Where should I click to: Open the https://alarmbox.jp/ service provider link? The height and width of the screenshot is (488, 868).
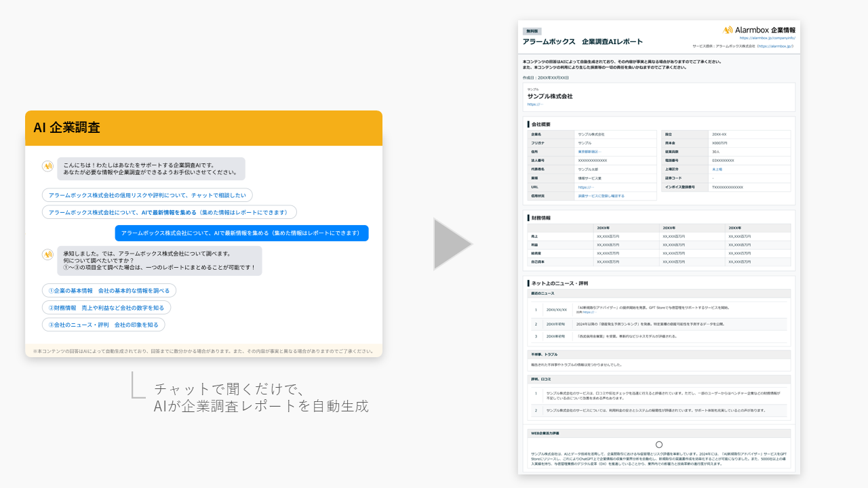point(775,46)
